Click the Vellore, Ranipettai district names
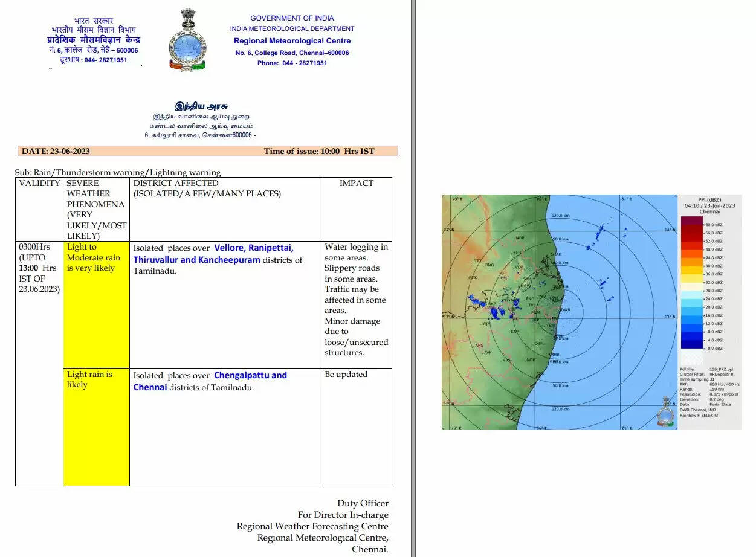This screenshot has width=756, height=557. tap(254, 248)
